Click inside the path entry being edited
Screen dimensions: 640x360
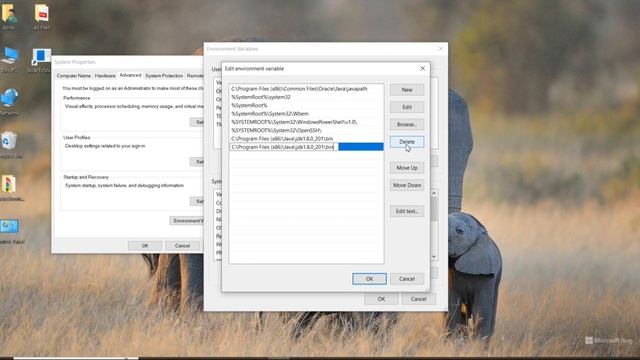[283, 147]
